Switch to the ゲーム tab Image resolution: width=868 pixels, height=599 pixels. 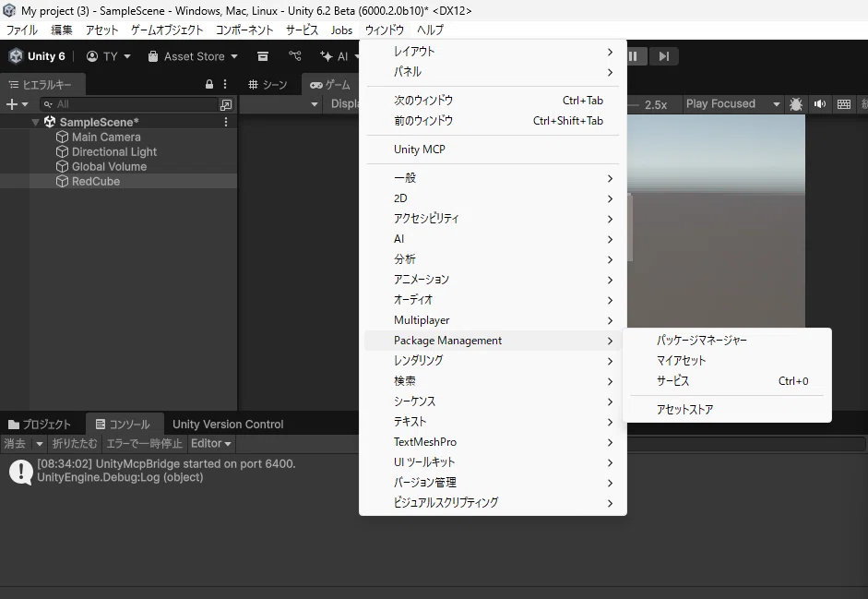pos(330,84)
